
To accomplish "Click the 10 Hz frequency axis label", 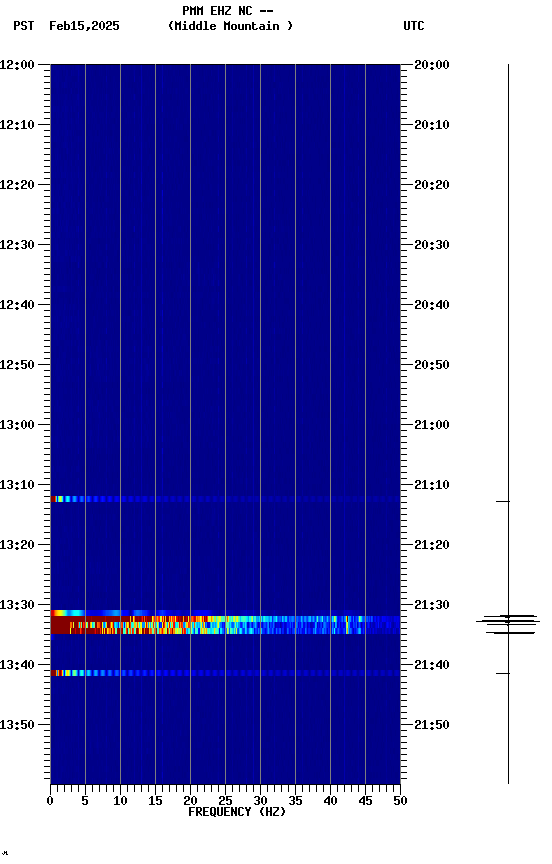I will click(120, 801).
